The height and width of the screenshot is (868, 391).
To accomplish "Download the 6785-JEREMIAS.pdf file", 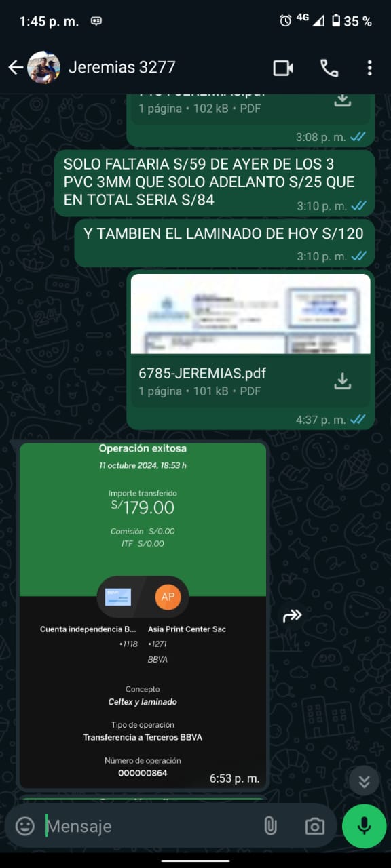I will (343, 381).
